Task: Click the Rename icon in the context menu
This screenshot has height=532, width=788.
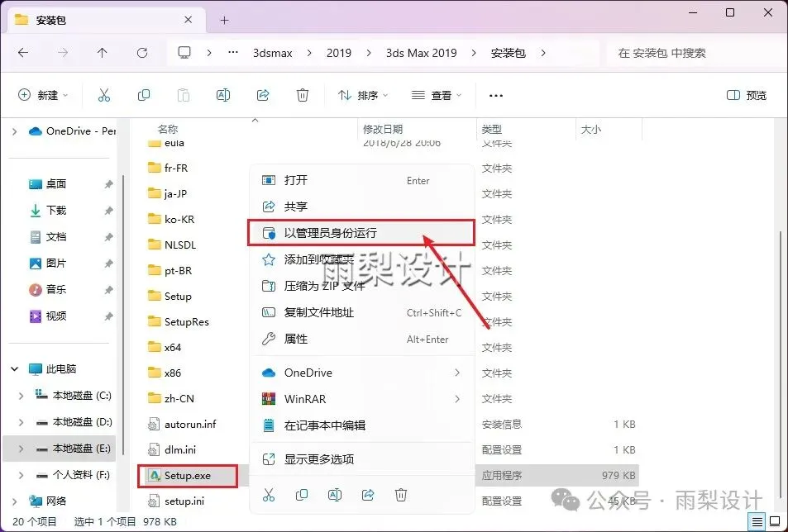Action: coord(335,496)
